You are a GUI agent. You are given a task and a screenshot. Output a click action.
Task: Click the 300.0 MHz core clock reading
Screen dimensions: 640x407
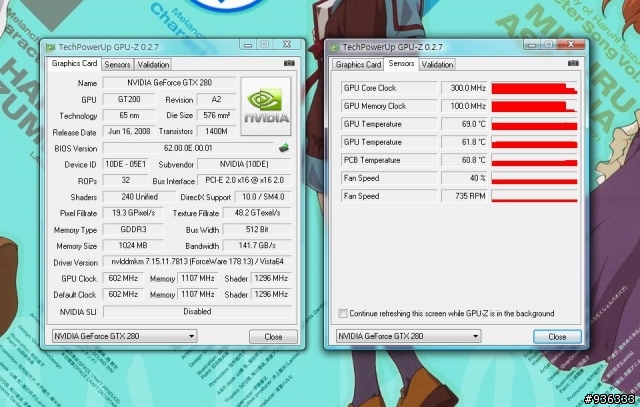(464, 88)
